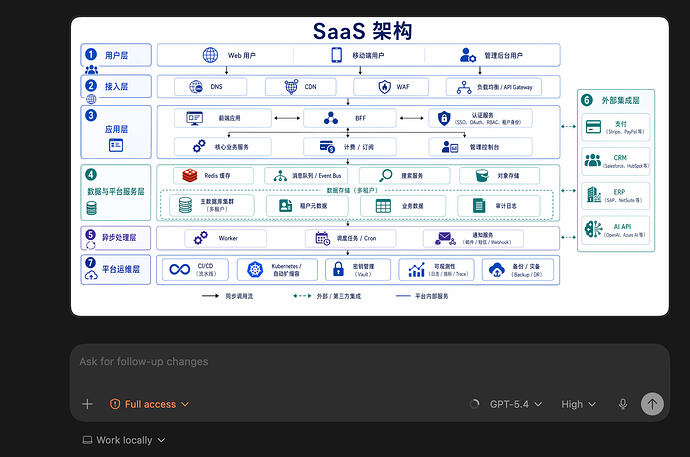Click the mobile phone icon for 移动端用户

point(337,55)
